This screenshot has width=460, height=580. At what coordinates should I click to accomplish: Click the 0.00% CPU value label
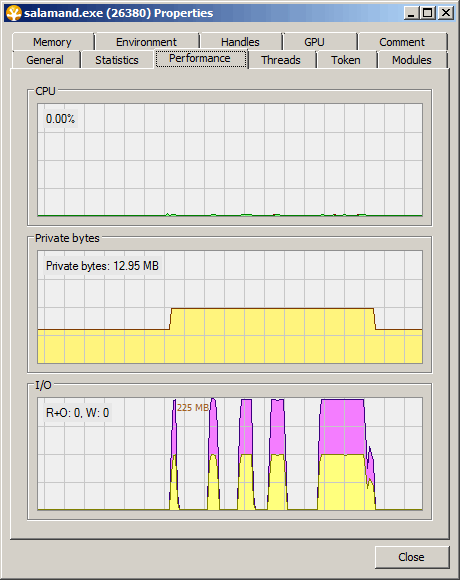click(60, 119)
